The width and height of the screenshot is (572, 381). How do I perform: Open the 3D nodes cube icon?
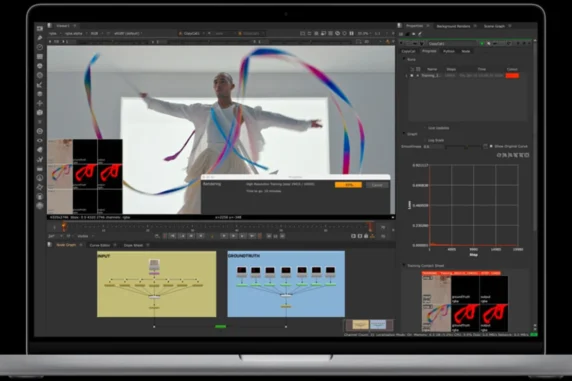pos(40,112)
